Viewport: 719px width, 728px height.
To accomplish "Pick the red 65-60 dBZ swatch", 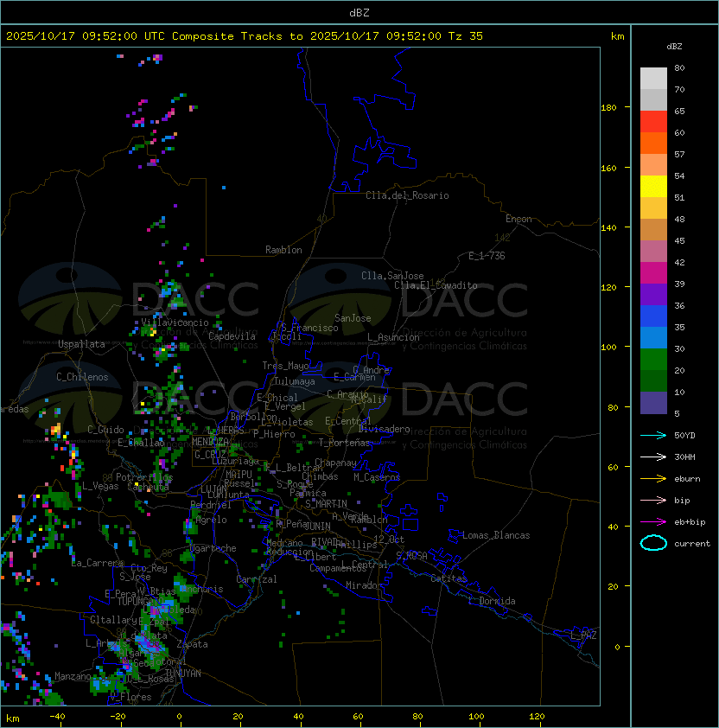I will (x=653, y=122).
